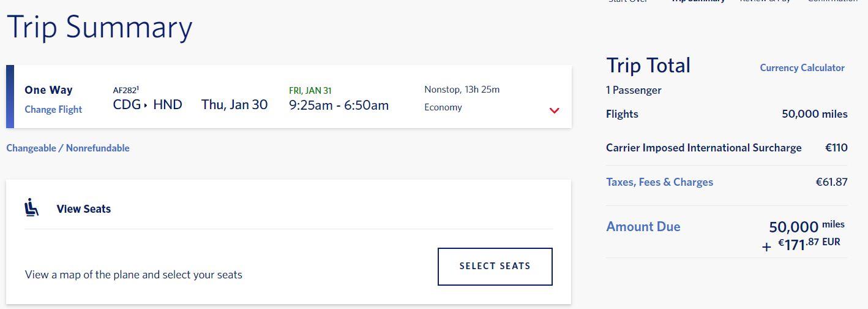Click the One Way trip label
Screen dimensions: 868x309
coord(48,90)
